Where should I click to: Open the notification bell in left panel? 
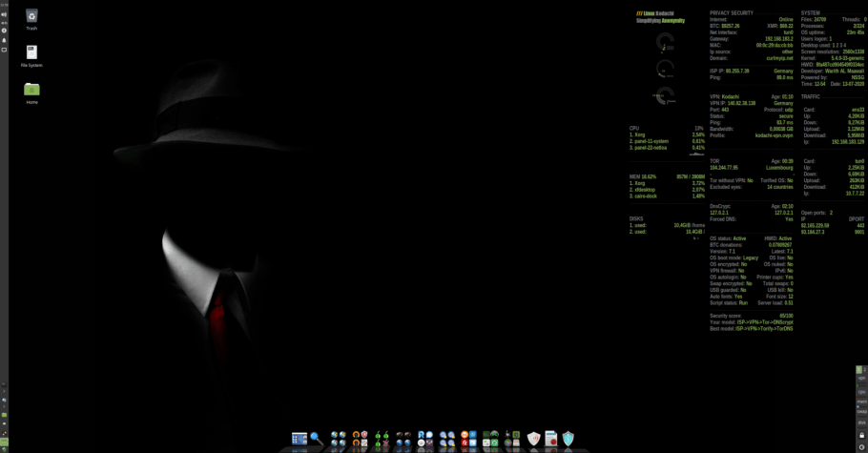[4, 40]
